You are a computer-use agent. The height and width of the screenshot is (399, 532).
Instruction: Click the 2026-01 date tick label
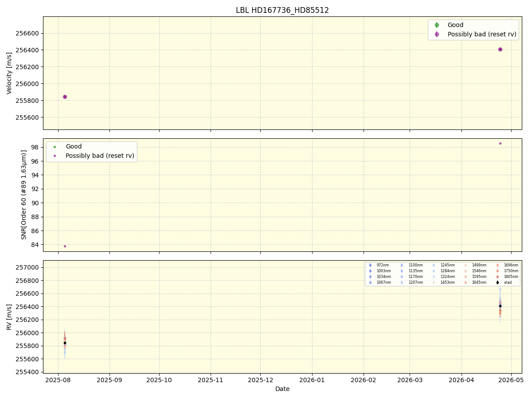click(312, 380)
